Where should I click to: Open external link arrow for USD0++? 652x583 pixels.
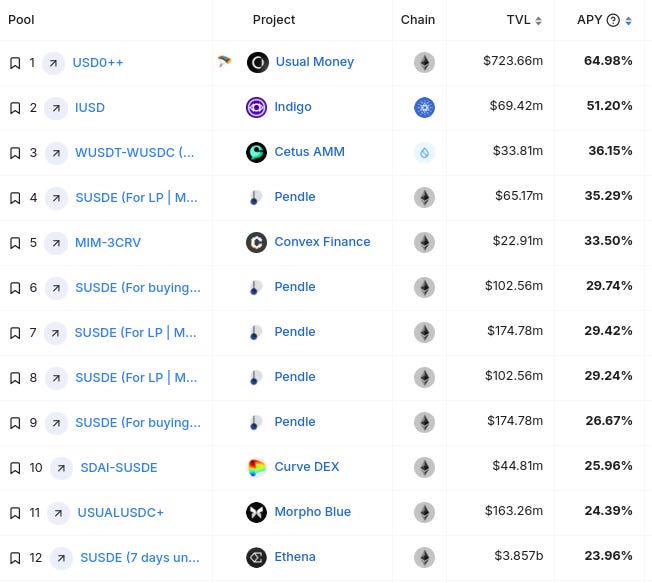(x=53, y=63)
